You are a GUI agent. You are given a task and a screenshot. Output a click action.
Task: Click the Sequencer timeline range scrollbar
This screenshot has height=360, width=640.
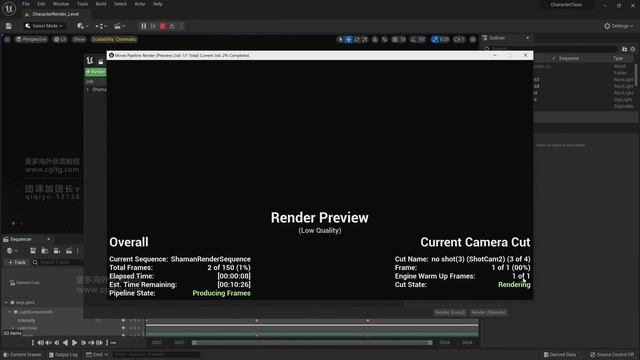tap(312, 343)
